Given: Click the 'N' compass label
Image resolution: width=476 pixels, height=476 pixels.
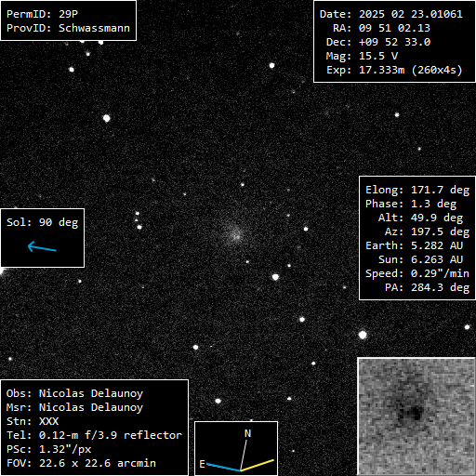Looking at the screenshot, I should click(247, 433).
